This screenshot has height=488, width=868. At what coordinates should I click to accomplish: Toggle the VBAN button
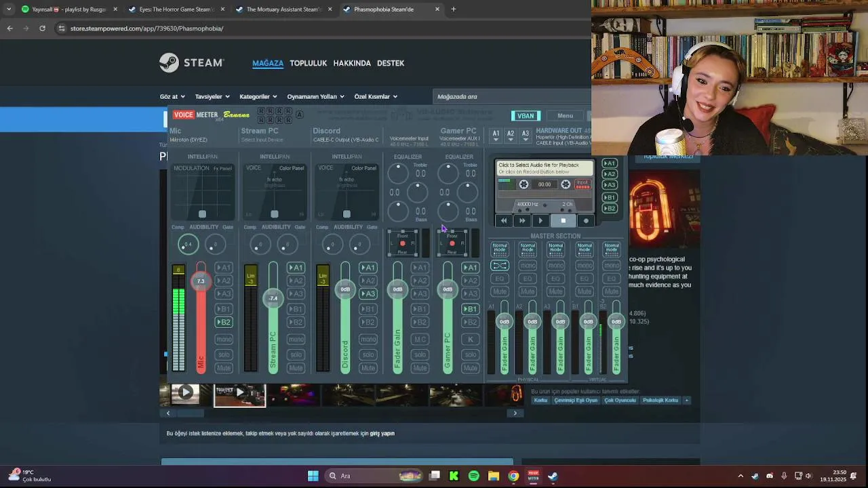(526, 116)
